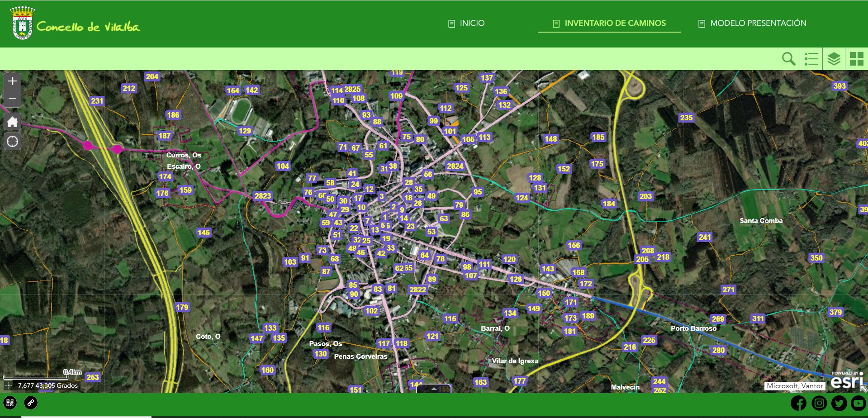Viewport: 868px width, 418px height.
Task: Select road marker 2823
Action: (x=263, y=196)
